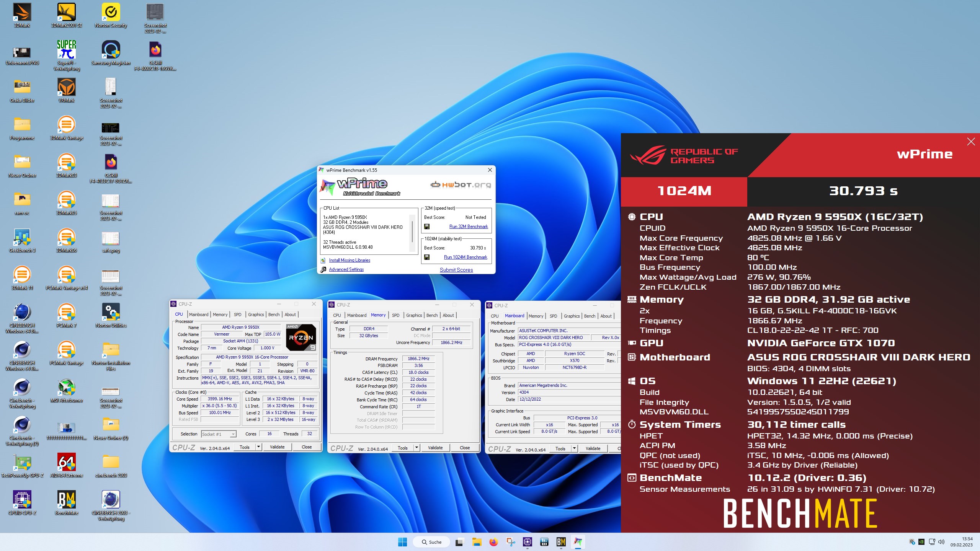The height and width of the screenshot is (551, 980).
Task: Open the Graka Bilder folder
Action: click(22, 90)
